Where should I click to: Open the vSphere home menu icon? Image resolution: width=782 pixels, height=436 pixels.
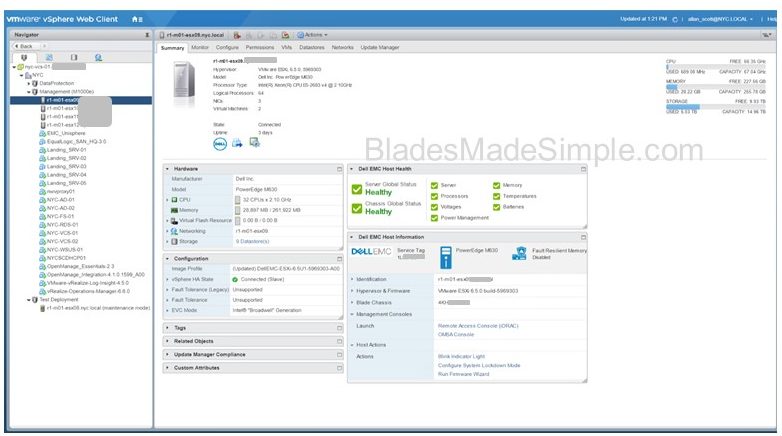(x=137, y=19)
